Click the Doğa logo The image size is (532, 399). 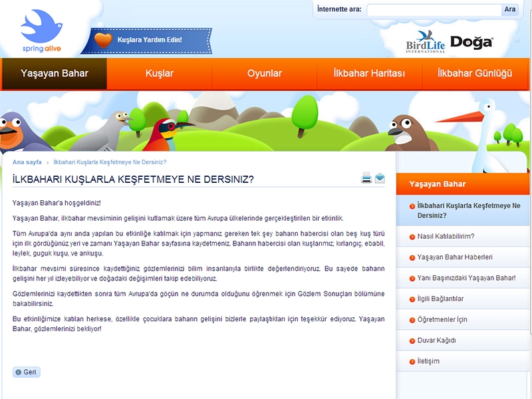point(471,42)
